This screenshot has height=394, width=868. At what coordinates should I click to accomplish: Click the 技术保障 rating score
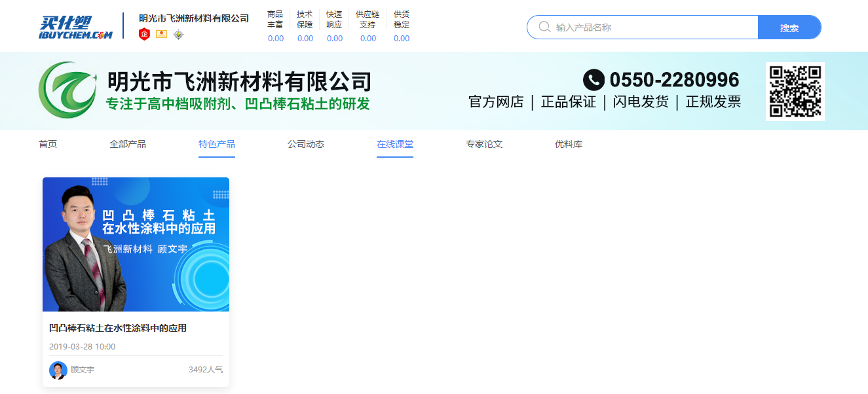(x=305, y=39)
